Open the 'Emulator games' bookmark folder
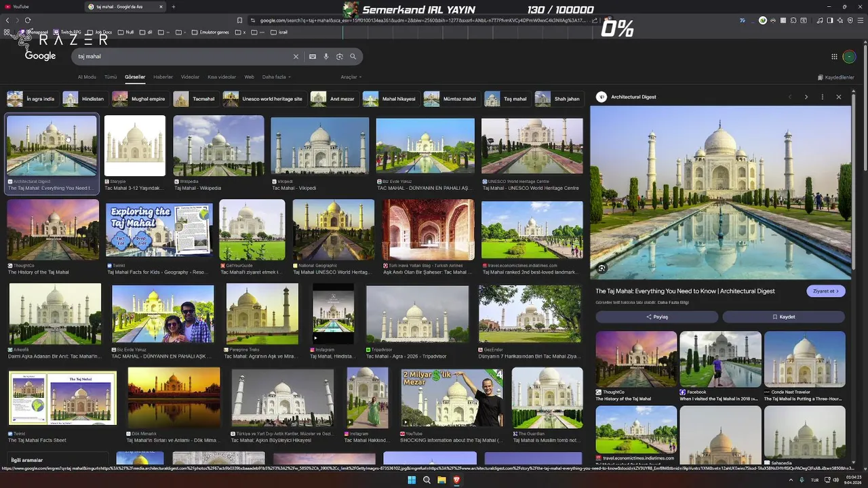The image size is (868, 488). (x=210, y=32)
